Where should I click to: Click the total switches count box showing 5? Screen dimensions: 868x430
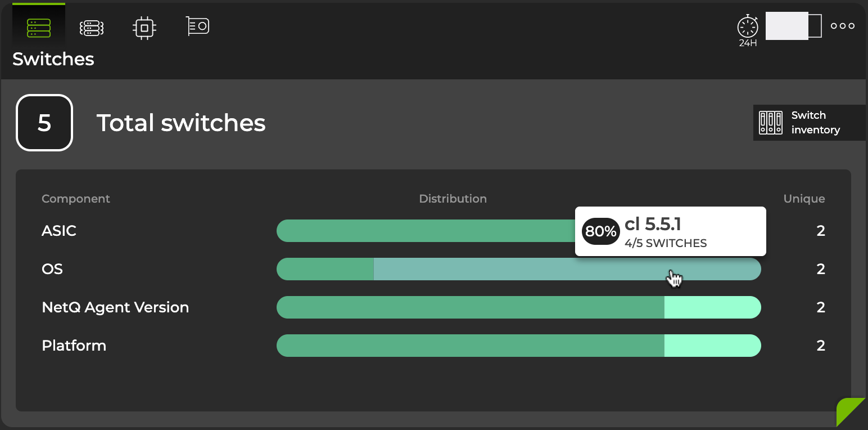coord(44,123)
